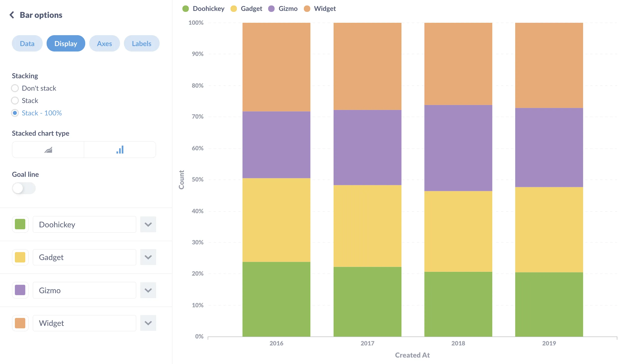626x364 pixels.
Task: Open the Gizmo color swatch
Action: (x=20, y=290)
